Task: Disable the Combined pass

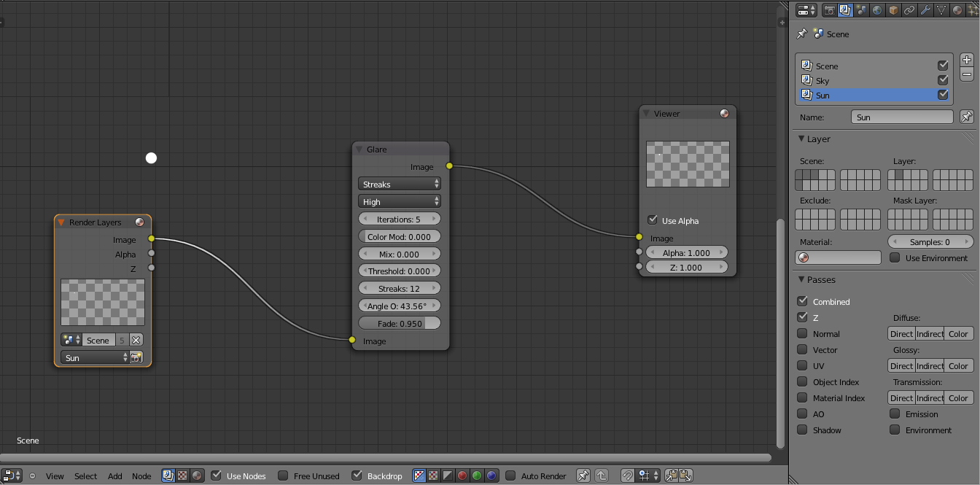Action: pos(802,301)
